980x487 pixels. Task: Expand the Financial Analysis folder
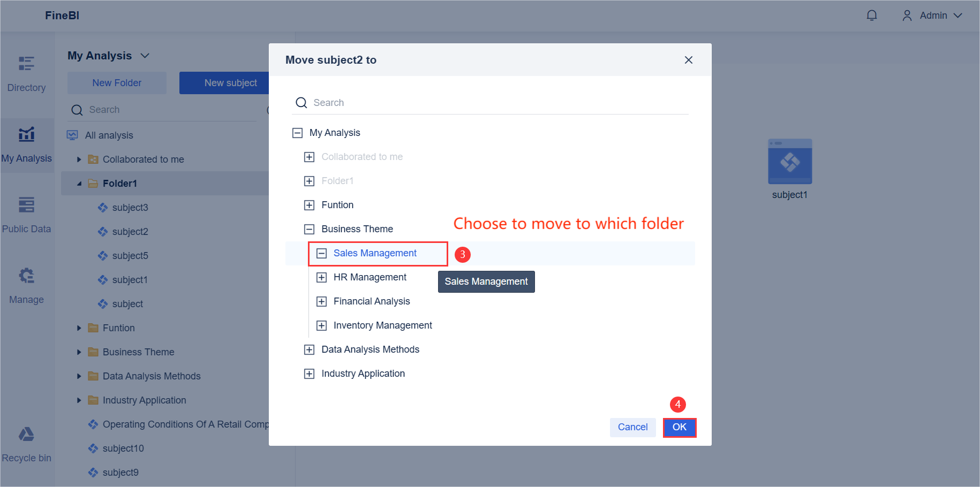click(321, 301)
